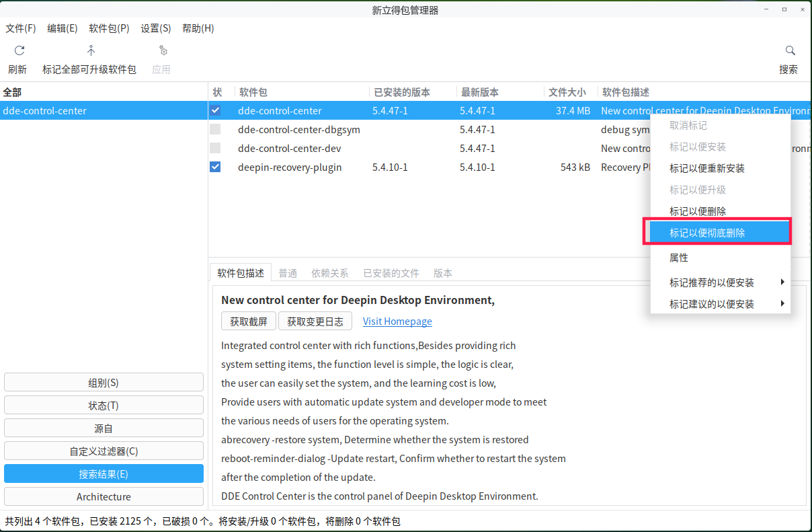Click the 自定义过滤器(C) button

coord(104,451)
